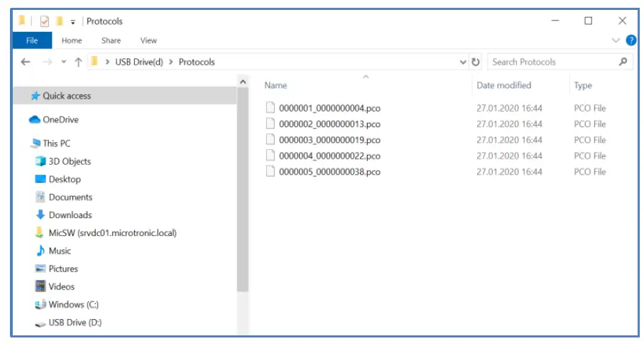Screen dimensions: 644x346
Task: Sort files by the Type column
Action: tap(583, 85)
